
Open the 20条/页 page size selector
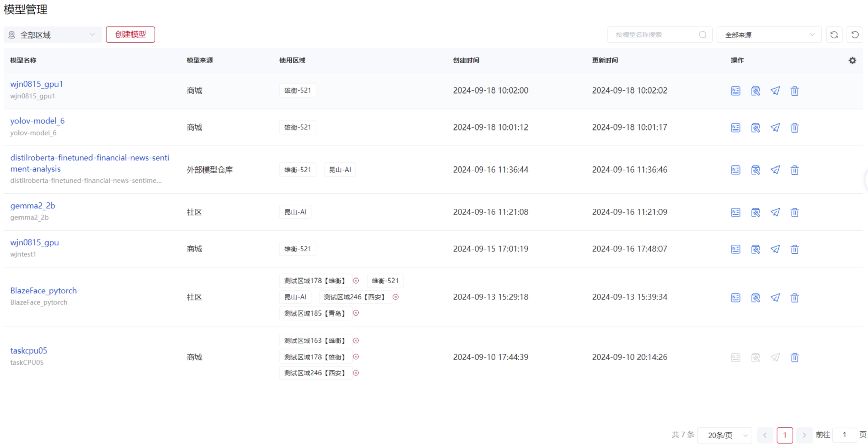(724, 435)
